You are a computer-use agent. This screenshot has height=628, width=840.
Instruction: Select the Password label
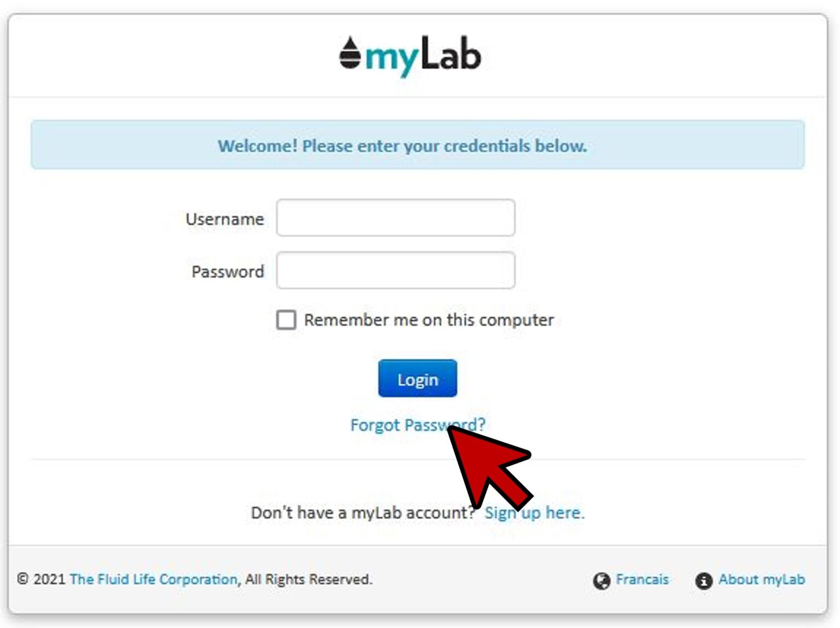227,271
